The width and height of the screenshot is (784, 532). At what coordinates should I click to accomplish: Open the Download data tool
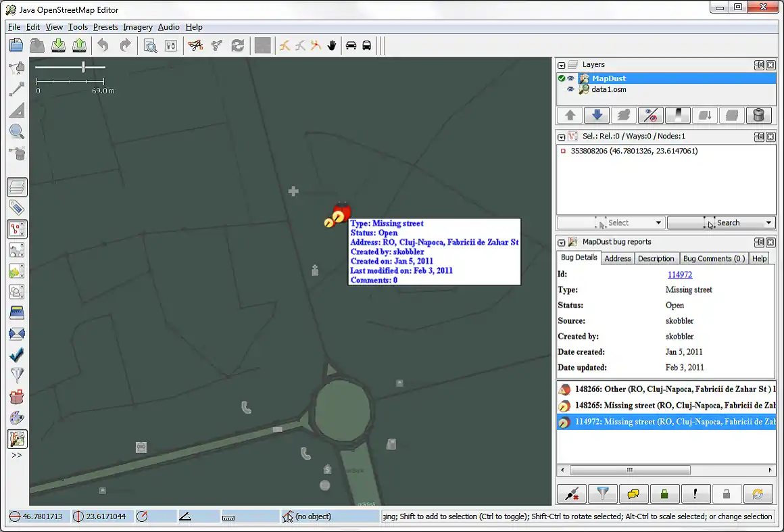click(x=57, y=45)
